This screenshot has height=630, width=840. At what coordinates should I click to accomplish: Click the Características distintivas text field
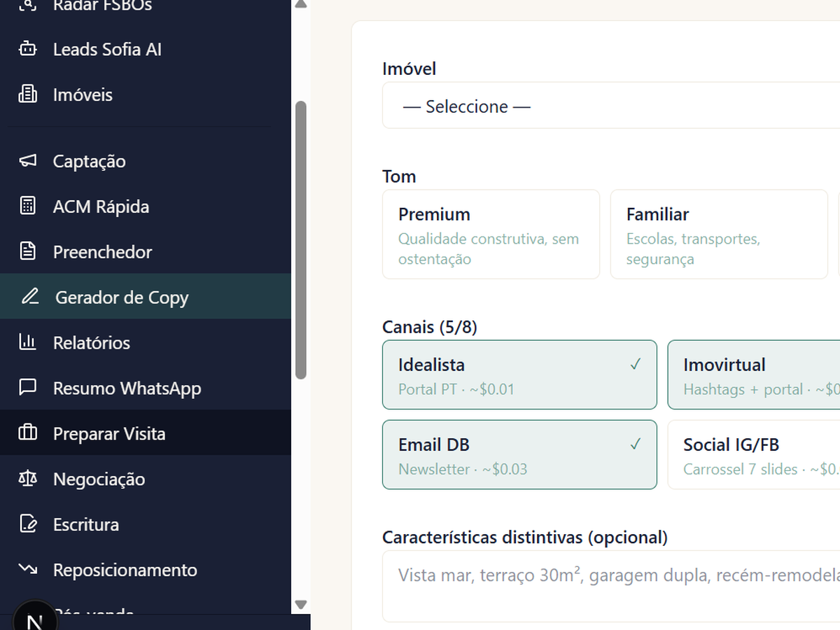(x=611, y=586)
